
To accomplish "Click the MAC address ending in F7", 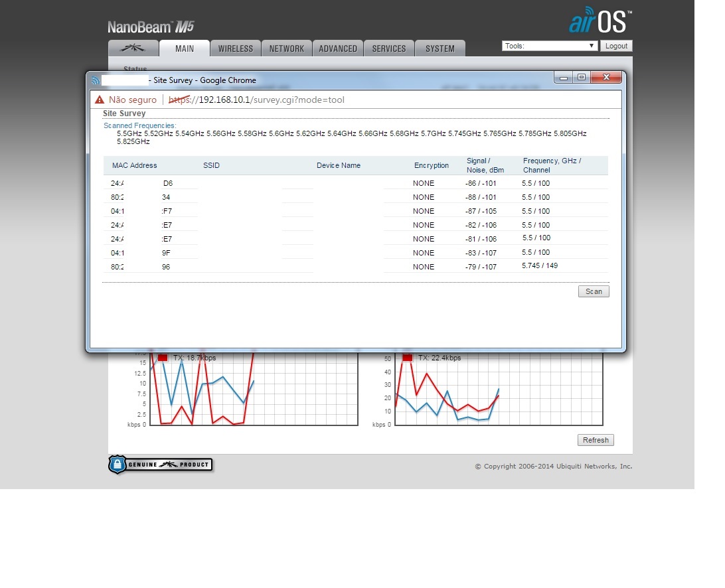I will (141, 211).
